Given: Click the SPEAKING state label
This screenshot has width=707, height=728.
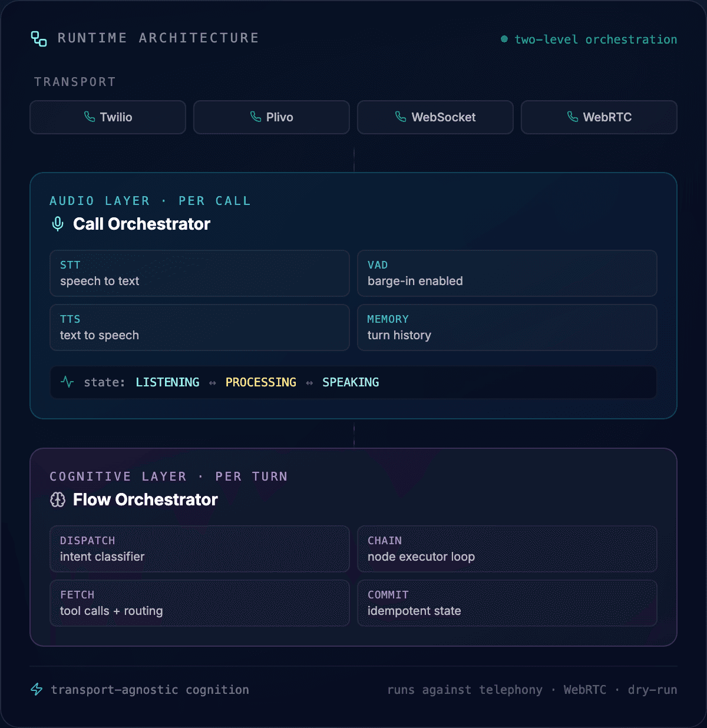Looking at the screenshot, I should (x=351, y=382).
